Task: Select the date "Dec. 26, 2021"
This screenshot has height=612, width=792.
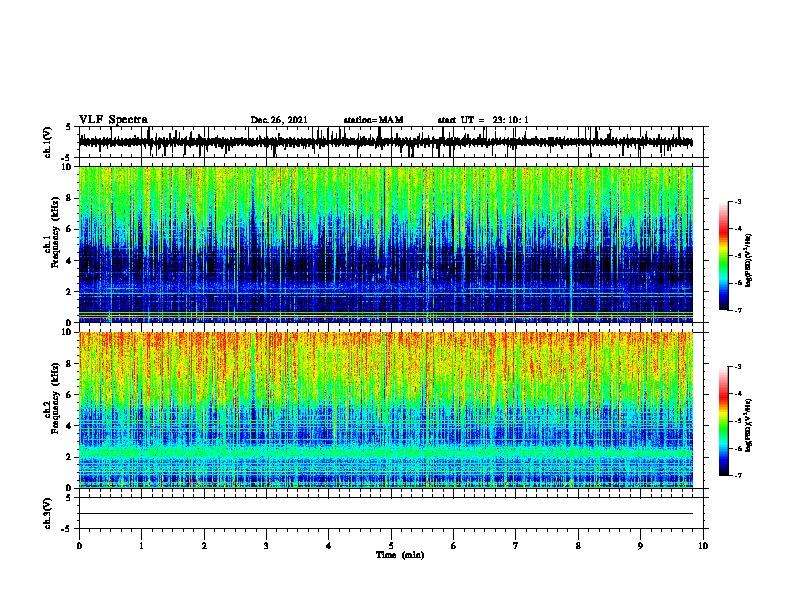Action: 279,120
